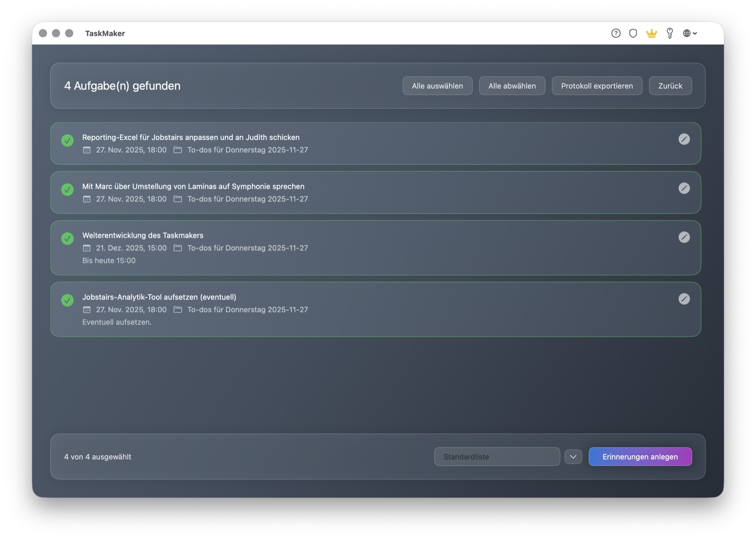Screen dimensions: 756x540
Task: Click the shield security icon
Action: coord(633,33)
